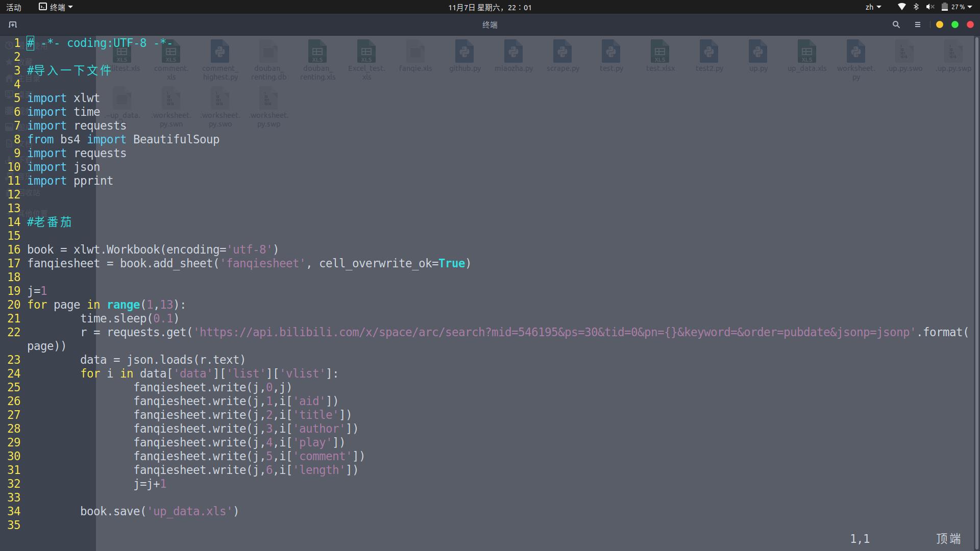Open the Wi-Fi network indicator
The image size is (980, 551).
[x=902, y=7]
